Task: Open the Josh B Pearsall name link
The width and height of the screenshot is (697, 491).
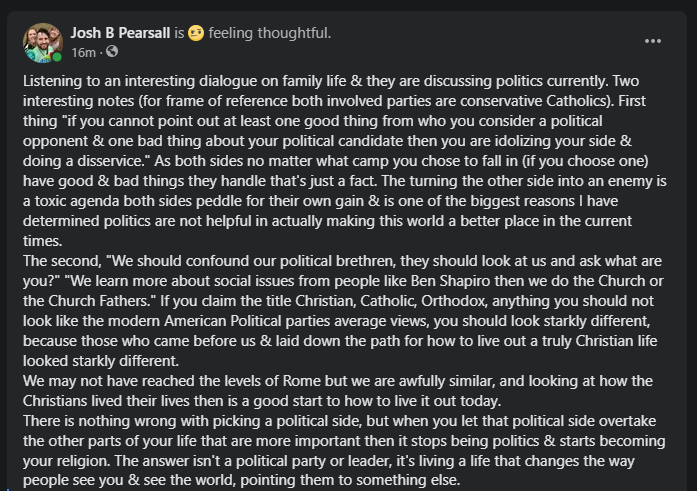Action: [x=120, y=33]
